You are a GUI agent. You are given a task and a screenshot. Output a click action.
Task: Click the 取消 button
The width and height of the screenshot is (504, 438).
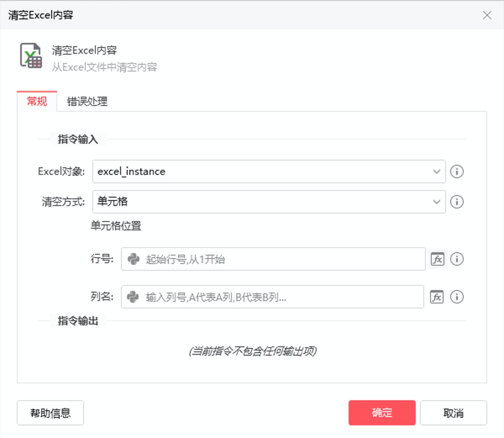[x=454, y=413]
